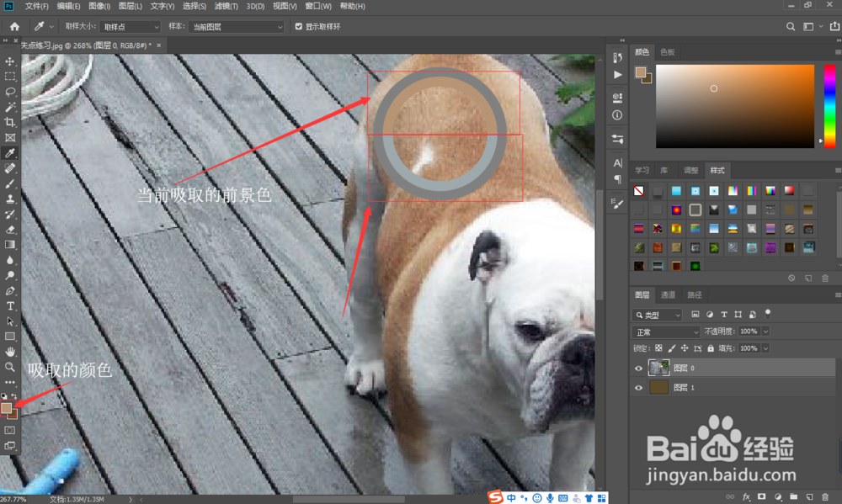842x504 pixels.
Task: Select the Frame tool
Action: click(9, 138)
